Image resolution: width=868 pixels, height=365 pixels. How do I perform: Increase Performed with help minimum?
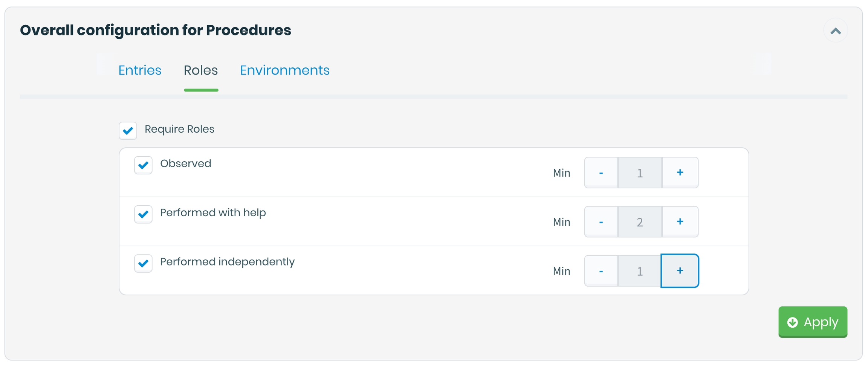680,222
